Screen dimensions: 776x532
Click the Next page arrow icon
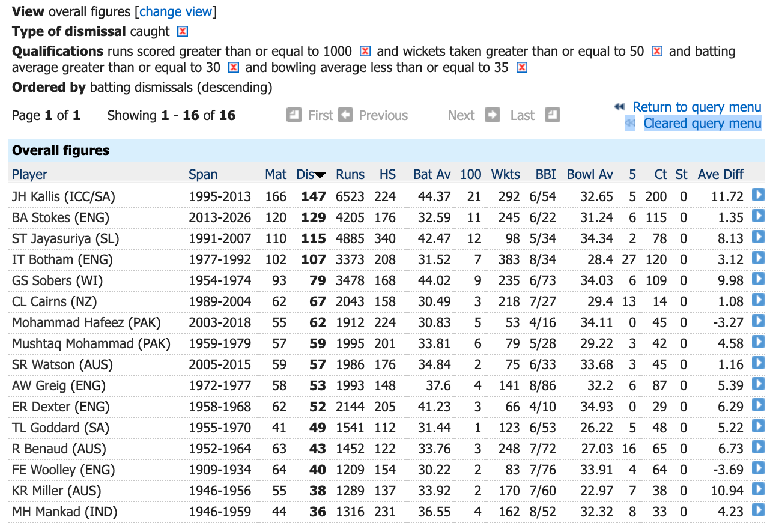[x=493, y=115]
